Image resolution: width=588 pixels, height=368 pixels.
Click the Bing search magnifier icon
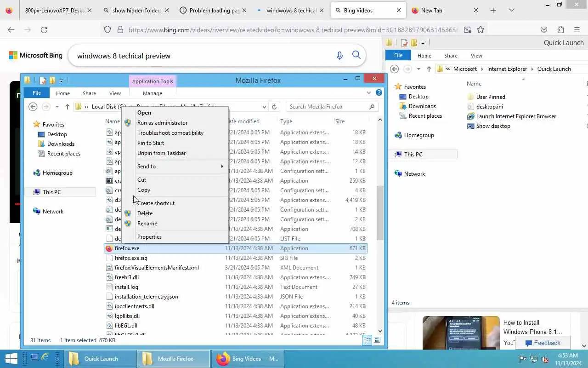356,55
